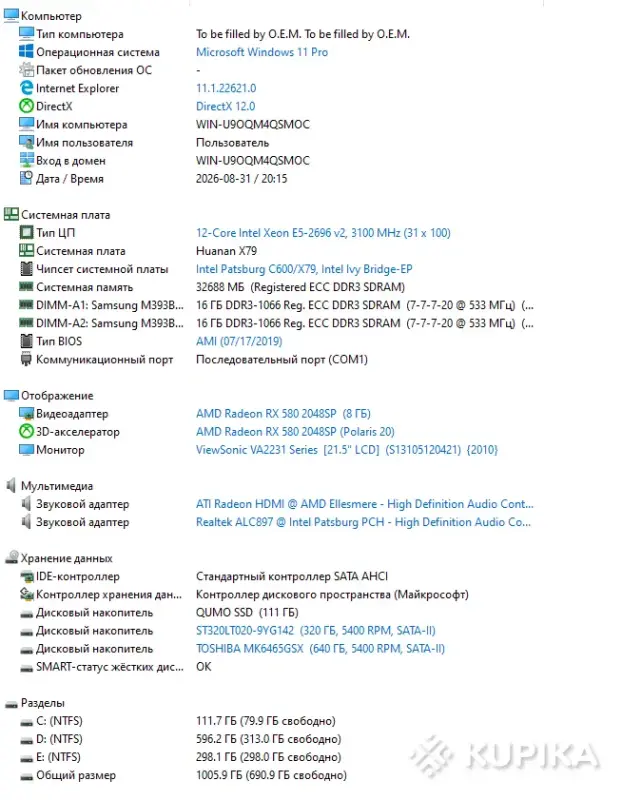Select the 32688 МБ system memory value
Screen dimensions: 622x800
tap(300, 287)
